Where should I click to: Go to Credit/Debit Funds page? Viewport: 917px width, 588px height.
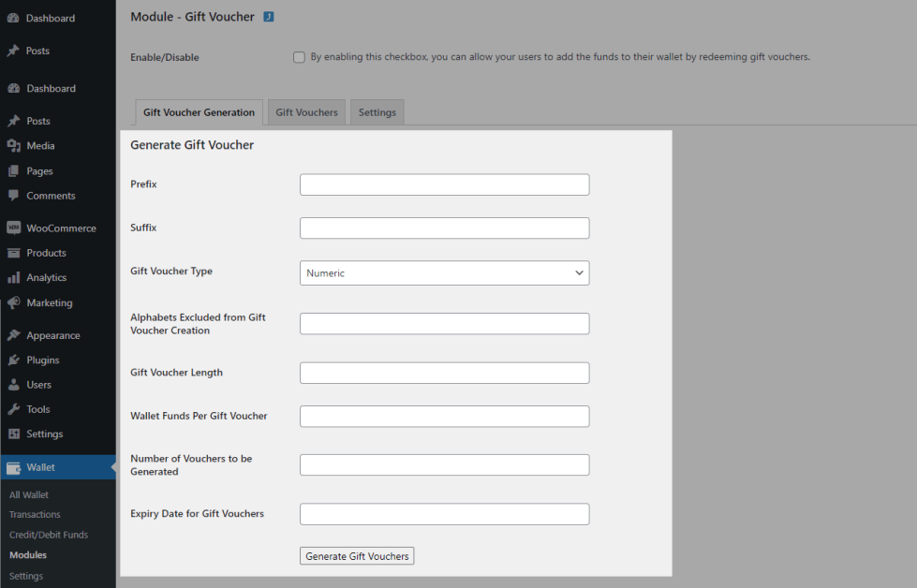[x=49, y=535]
